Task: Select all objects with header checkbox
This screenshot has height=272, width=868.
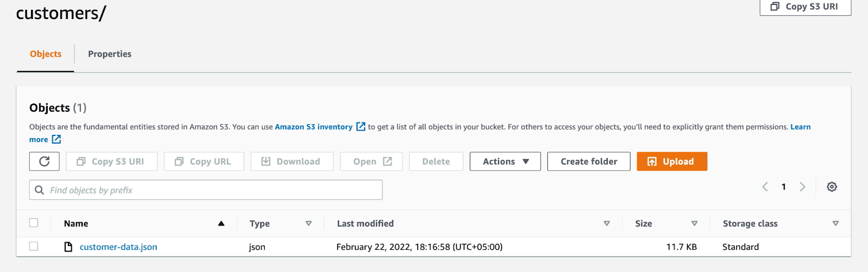Action: click(34, 223)
